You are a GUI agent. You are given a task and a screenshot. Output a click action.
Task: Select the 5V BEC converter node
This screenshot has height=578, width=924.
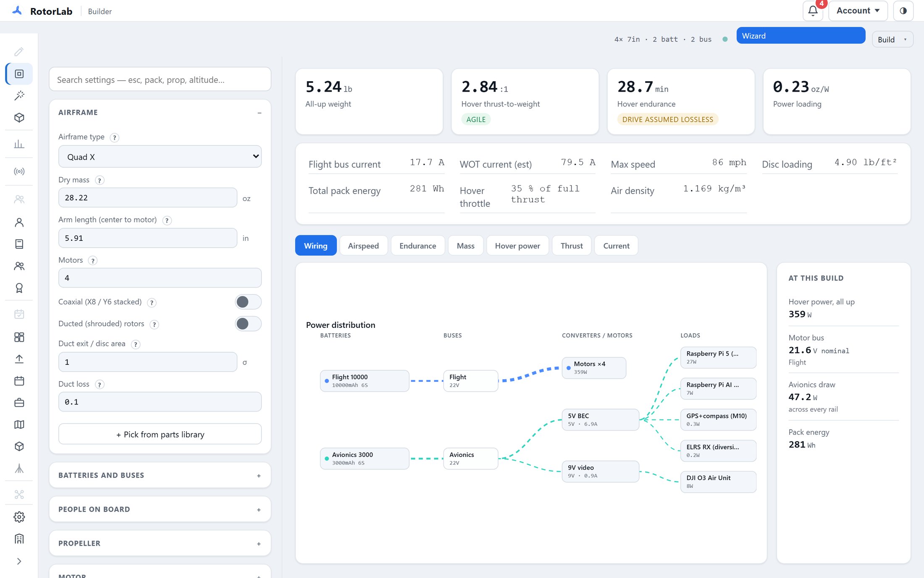(x=600, y=420)
